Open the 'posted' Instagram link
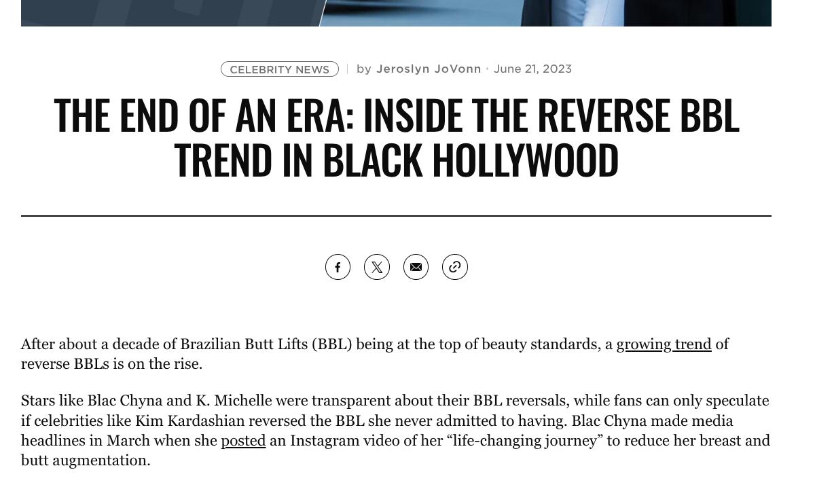815x504 pixels. tap(243, 440)
